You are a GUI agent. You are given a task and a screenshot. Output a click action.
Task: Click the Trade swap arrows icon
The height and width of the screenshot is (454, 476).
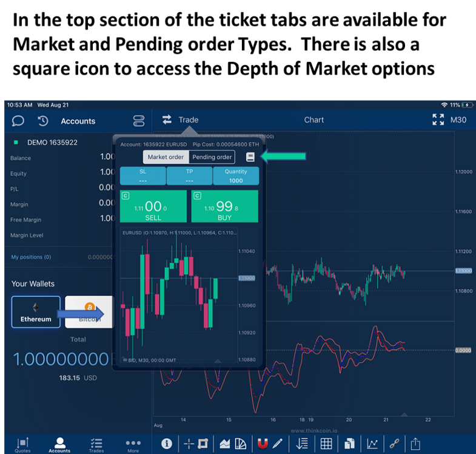point(167,120)
